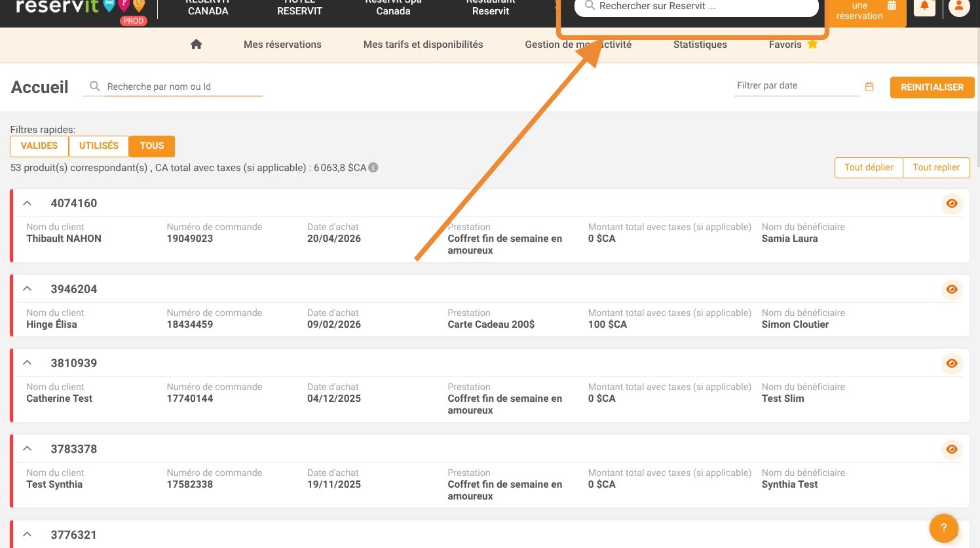Collapse voucher 3776321 with its chevron

click(27, 535)
